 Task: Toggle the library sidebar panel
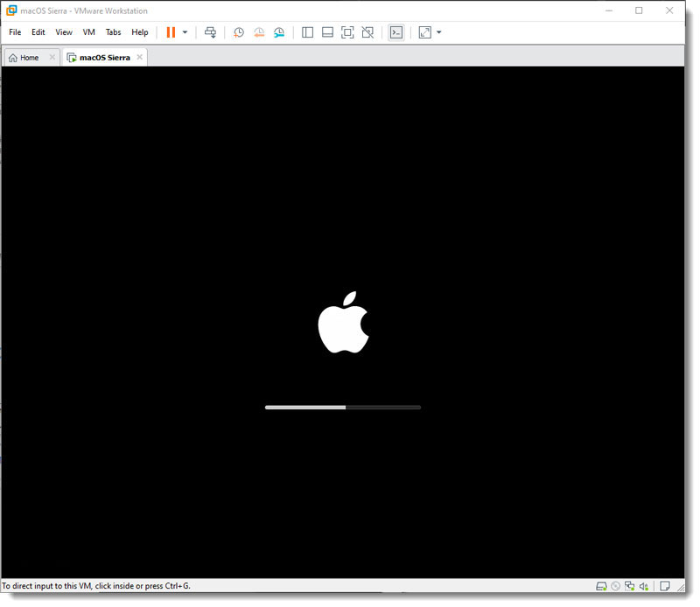click(x=308, y=32)
